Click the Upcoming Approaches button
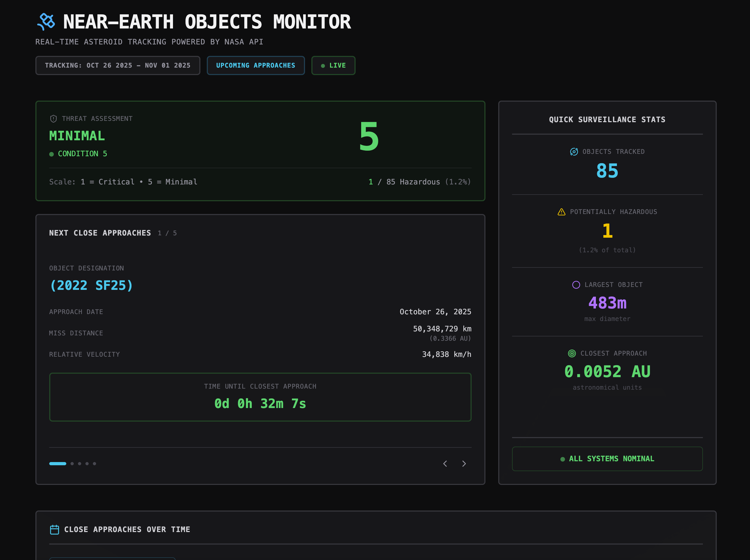750x560 pixels. pos(256,65)
